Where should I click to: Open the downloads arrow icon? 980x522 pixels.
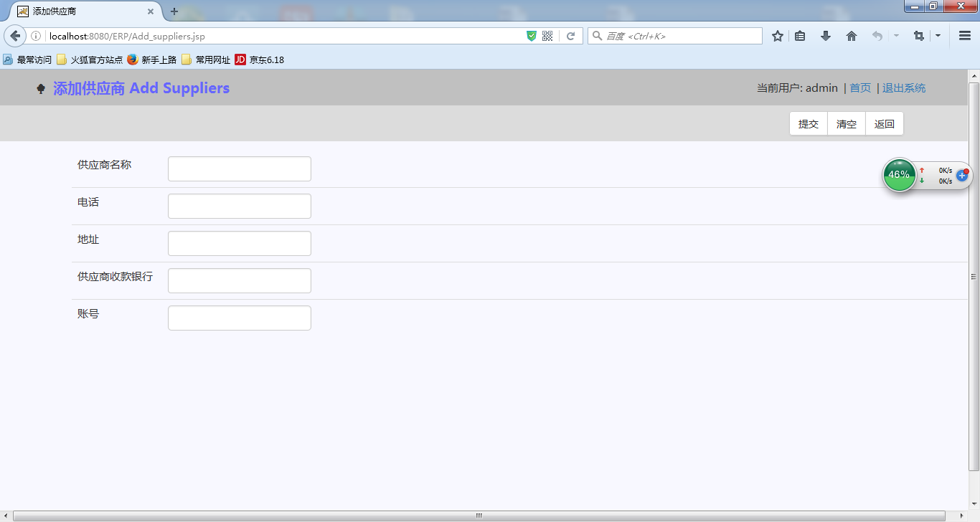[826, 36]
